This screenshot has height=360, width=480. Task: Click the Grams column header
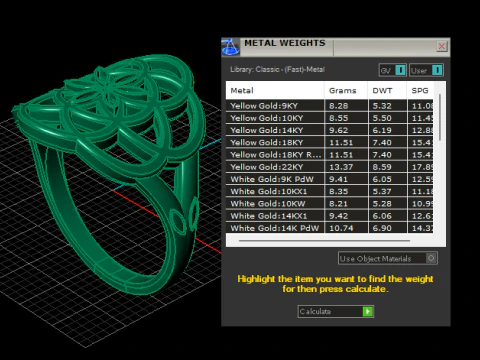[x=346, y=90]
